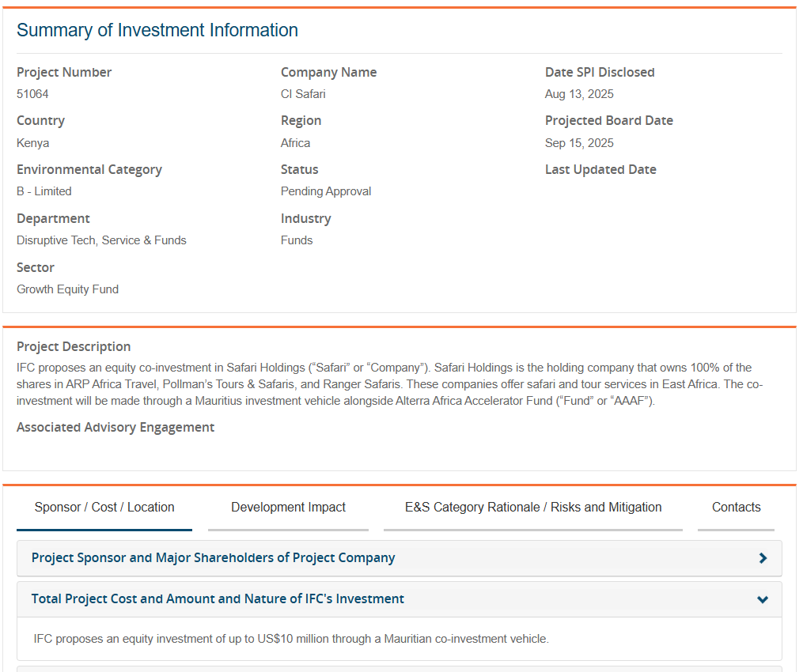Click the Environmental Category label
This screenshot has width=803, height=672.
[x=89, y=169]
